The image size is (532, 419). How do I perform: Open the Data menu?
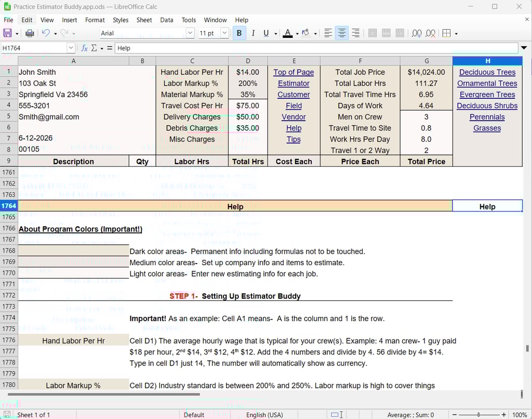click(166, 20)
